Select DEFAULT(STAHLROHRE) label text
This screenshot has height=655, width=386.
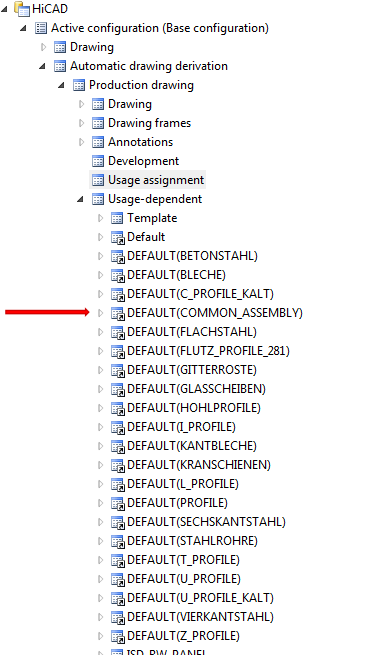click(x=193, y=541)
